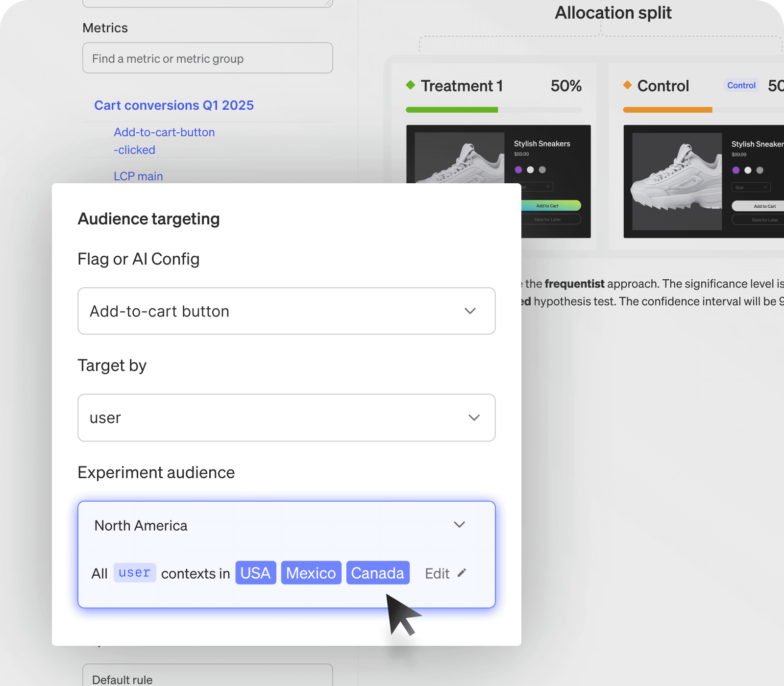Click the Control allocation progress bar
The height and width of the screenshot is (686, 784).
pyautogui.click(x=704, y=110)
